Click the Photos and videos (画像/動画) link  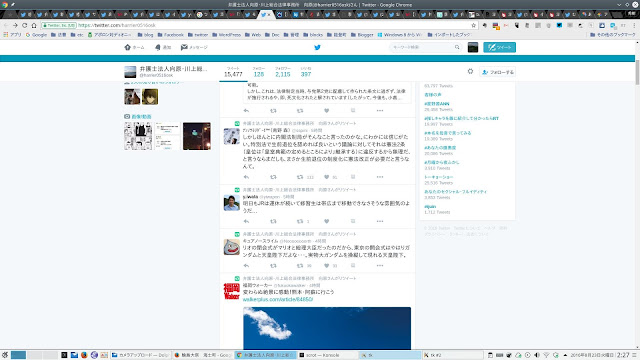click(x=141, y=117)
